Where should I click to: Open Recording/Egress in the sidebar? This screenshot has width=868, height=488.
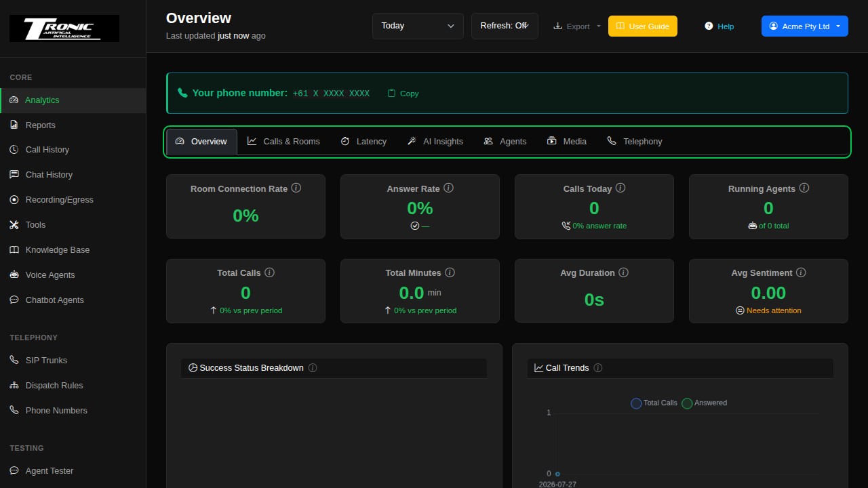tap(73, 200)
